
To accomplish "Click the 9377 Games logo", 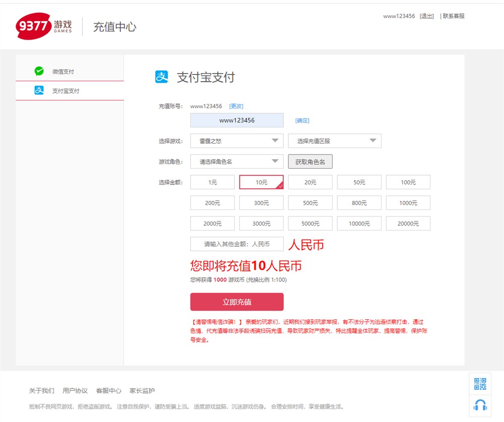I will [44, 26].
